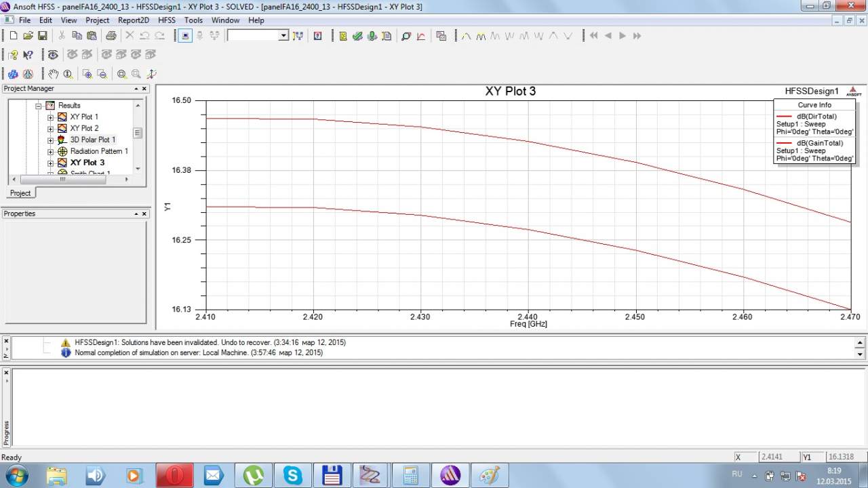Viewport: 868px width, 488px height.
Task: Select the Pan hand tool
Action: [x=53, y=74]
